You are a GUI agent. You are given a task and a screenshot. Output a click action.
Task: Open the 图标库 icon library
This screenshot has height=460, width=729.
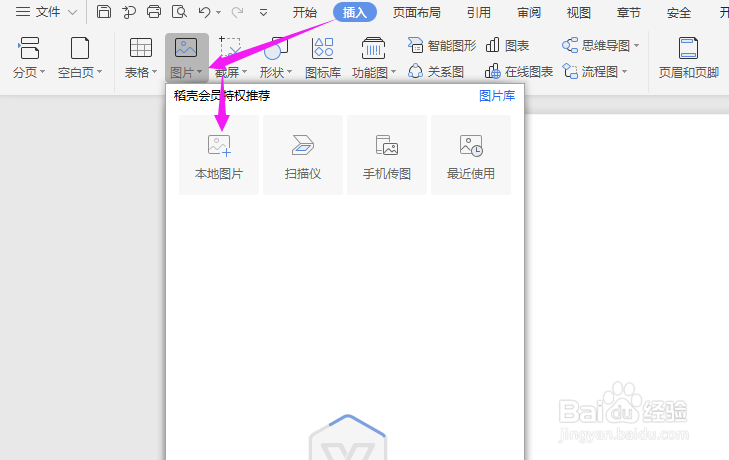click(x=323, y=58)
